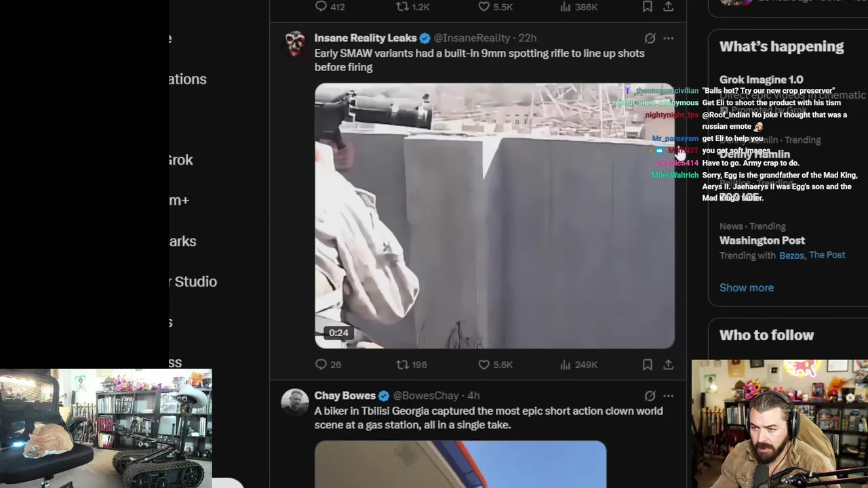Image resolution: width=868 pixels, height=488 pixels.
Task: Repost the SMAW spotting rifle tweet
Action: point(412,365)
